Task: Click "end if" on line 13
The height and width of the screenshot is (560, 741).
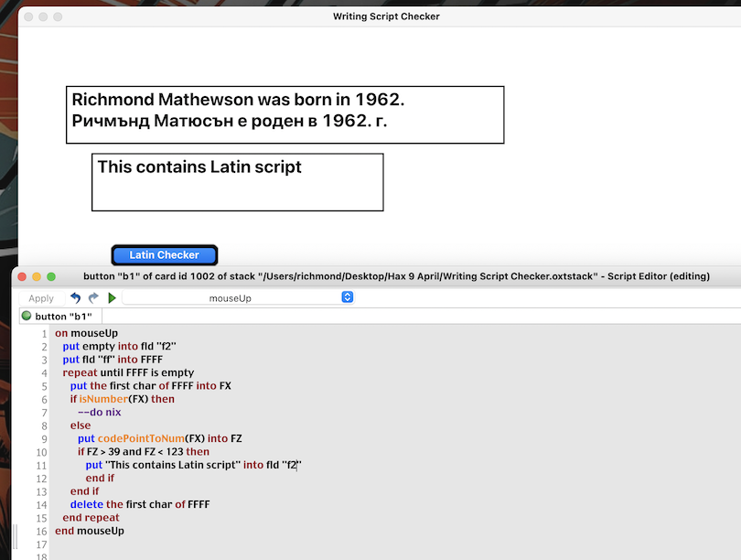Action: point(84,492)
